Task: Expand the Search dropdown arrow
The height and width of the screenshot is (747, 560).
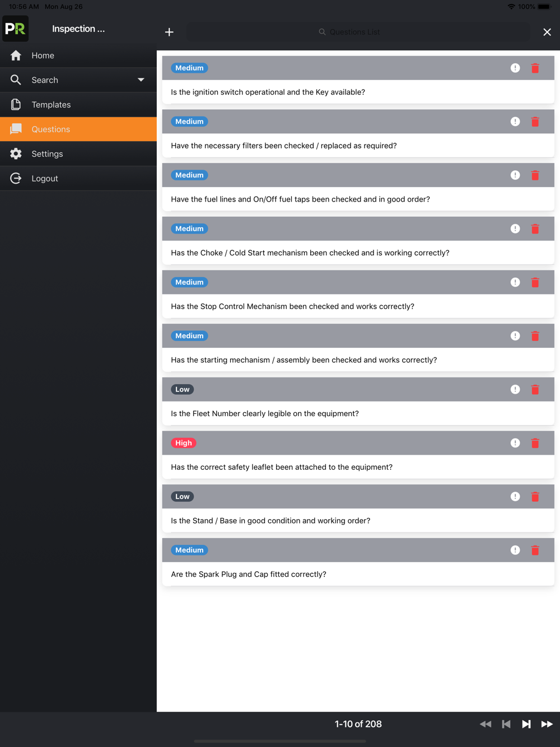Action: click(141, 80)
